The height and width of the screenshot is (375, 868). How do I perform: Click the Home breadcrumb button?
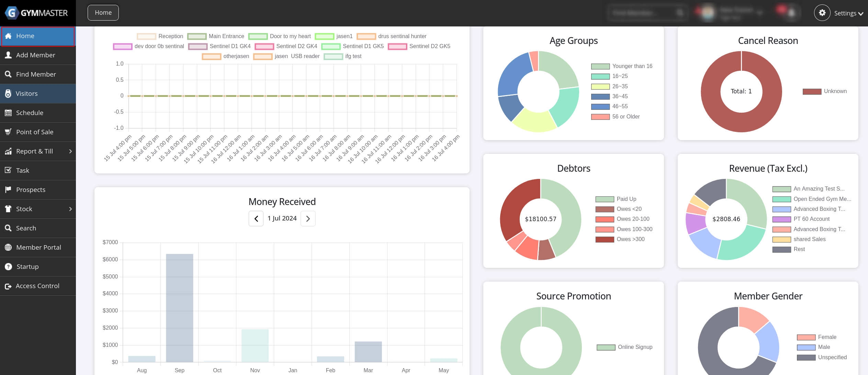click(x=103, y=13)
